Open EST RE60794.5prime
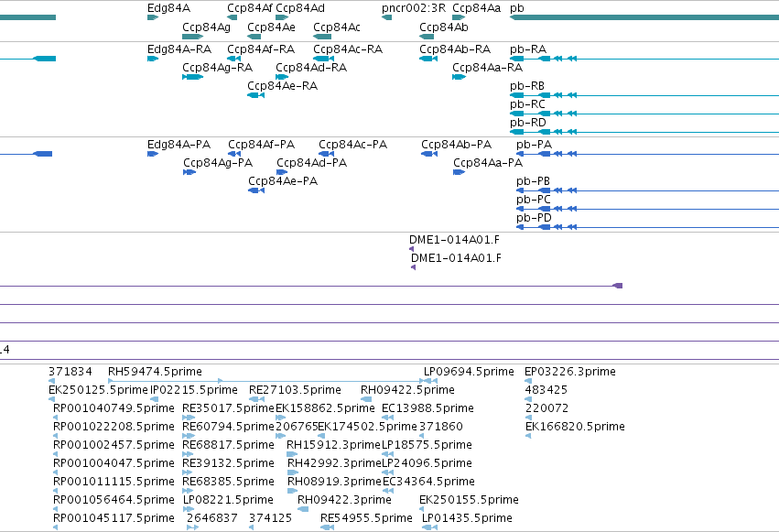 coord(228,427)
